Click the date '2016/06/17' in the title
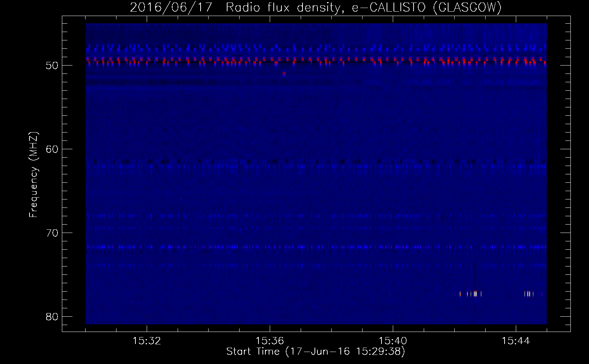This screenshot has height=364, width=589. coord(171,8)
